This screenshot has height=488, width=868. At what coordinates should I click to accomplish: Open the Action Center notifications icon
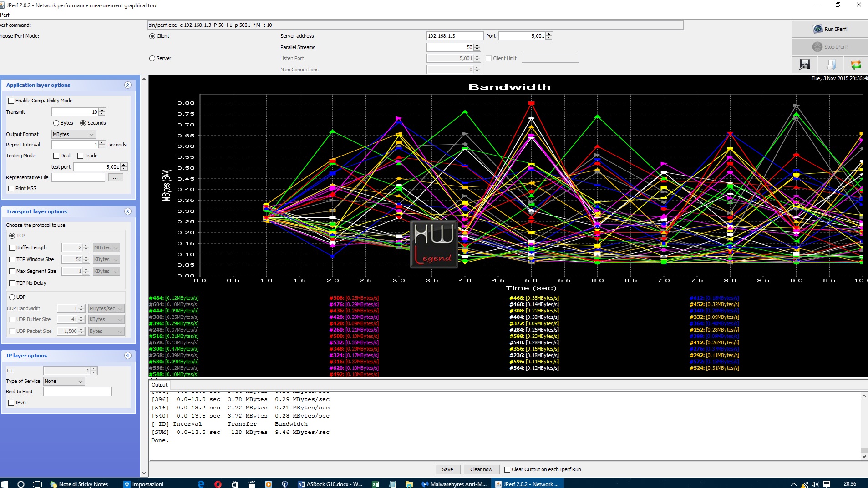(827, 484)
